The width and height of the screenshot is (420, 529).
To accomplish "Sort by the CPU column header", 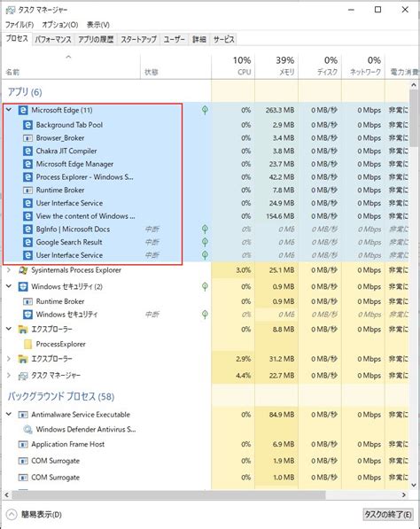I will coord(233,66).
